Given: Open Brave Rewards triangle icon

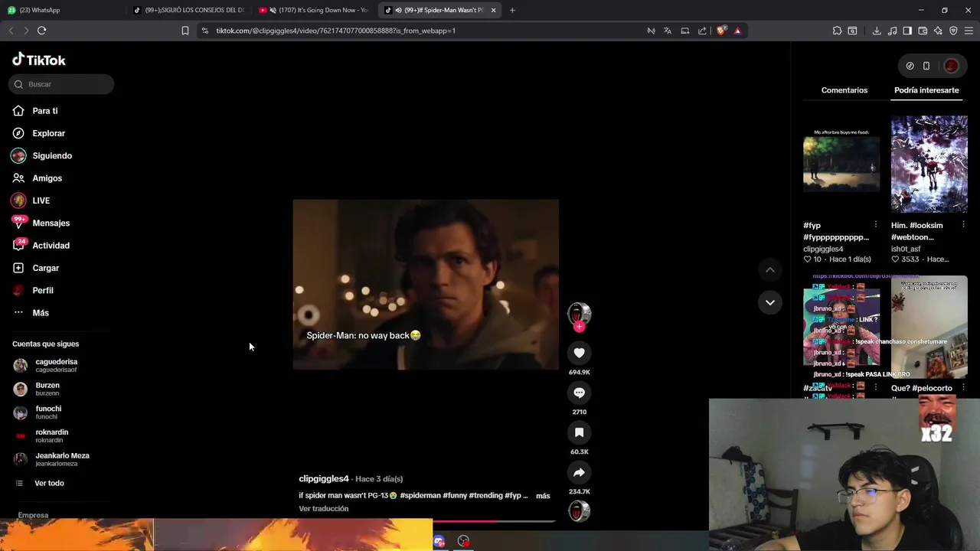Looking at the screenshot, I should click(737, 31).
